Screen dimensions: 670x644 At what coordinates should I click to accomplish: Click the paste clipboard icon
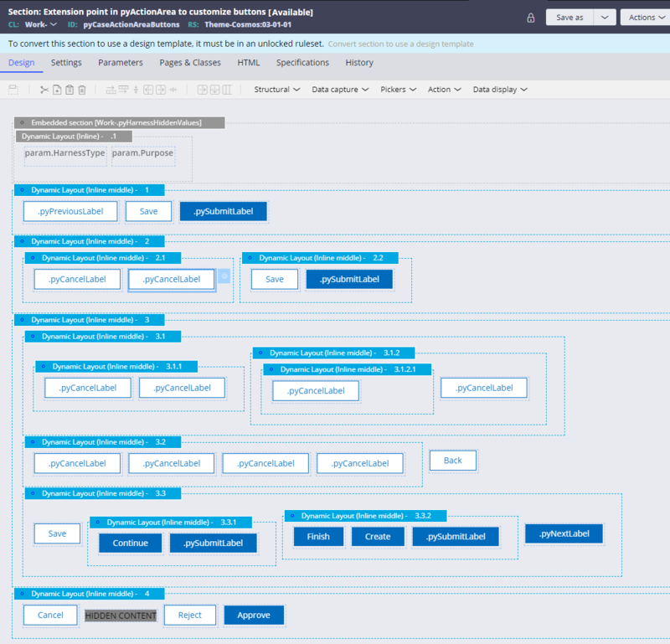[70, 90]
